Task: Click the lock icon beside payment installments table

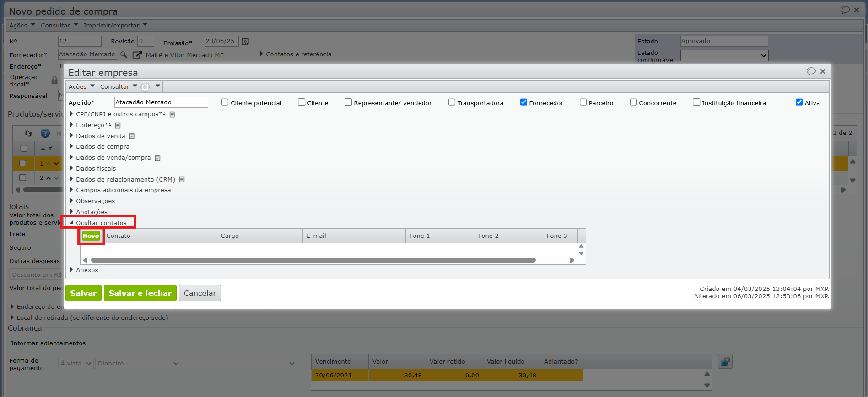Action: (725, 362)
